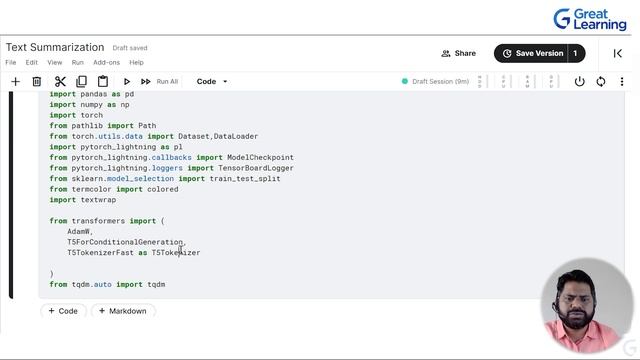Click the presenter webcam thumbnail
640x360 pixels.
[x=587, y=305]
